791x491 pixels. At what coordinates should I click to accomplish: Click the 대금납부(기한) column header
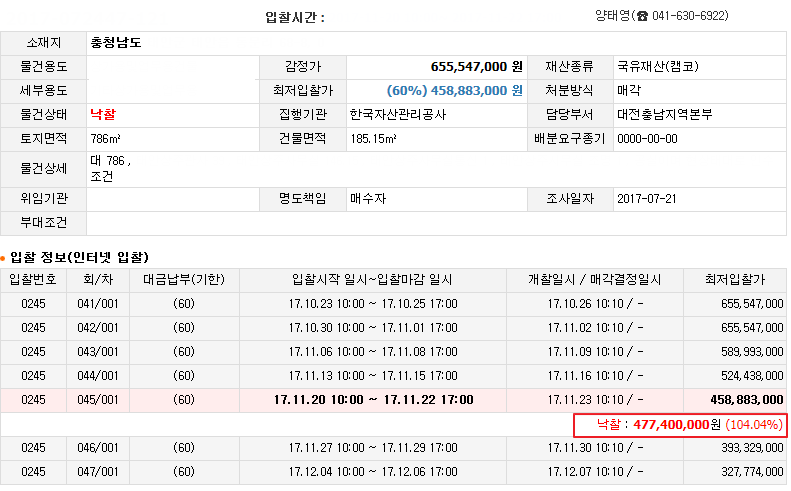184,280
